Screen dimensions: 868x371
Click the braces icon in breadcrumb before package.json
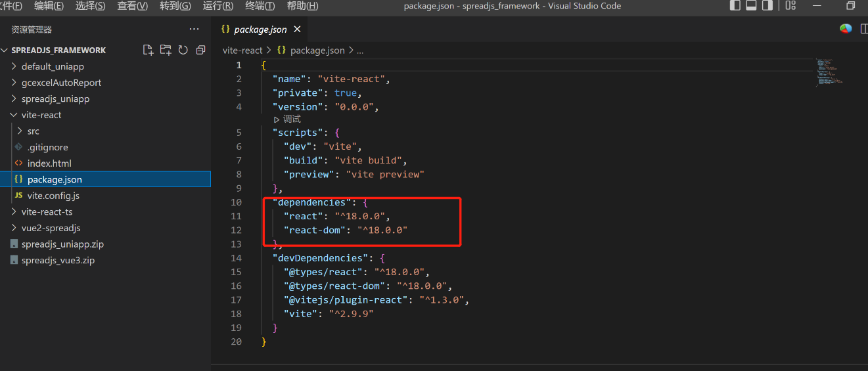pyautogui.click(x=281, y=50)
